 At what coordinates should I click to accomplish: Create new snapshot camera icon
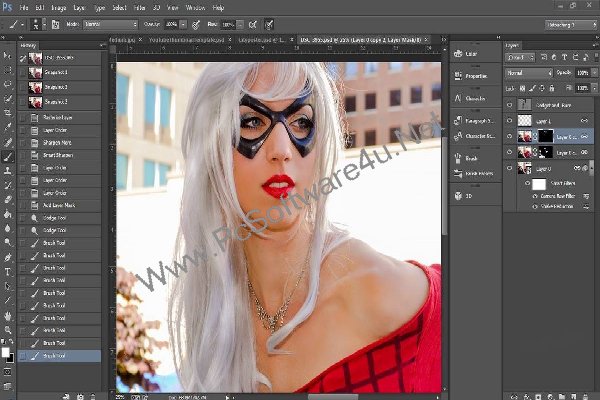pos(80,397)
